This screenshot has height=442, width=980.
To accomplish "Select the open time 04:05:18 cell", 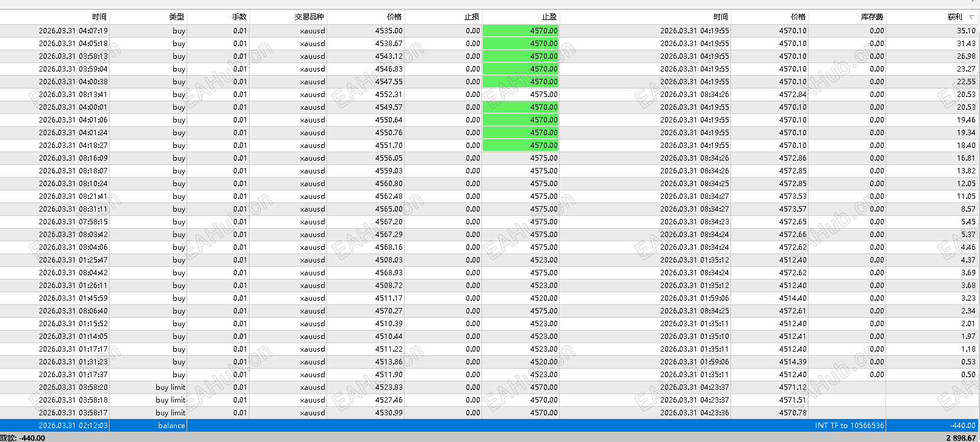I will click(73, 44).
